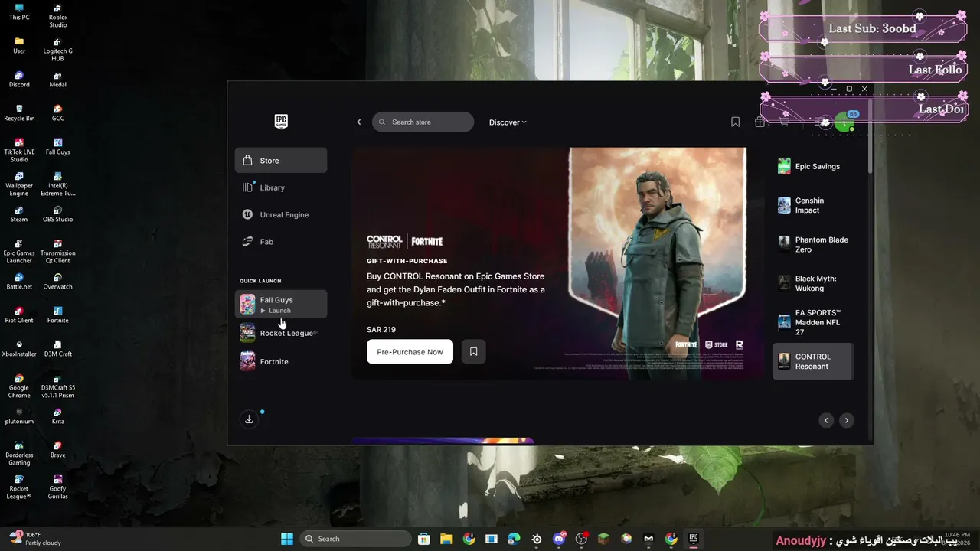Click the green profile avatar in the launcher
The width and height of the screenshot is (980, 551).
(844, 122)
